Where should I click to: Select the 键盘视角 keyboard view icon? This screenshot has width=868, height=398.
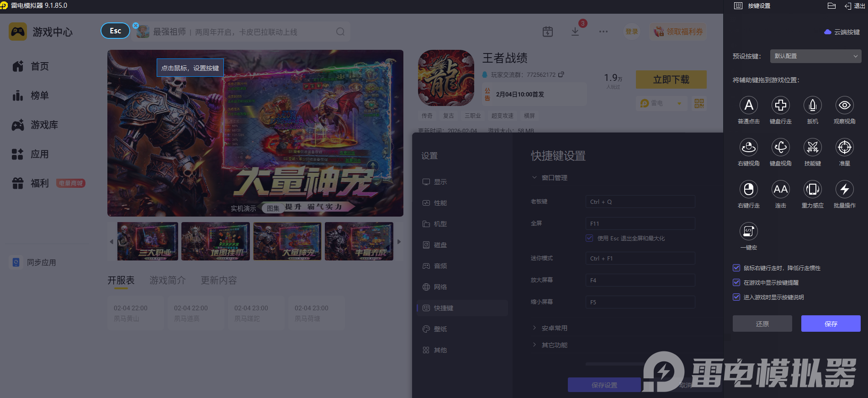pos(780,147)
